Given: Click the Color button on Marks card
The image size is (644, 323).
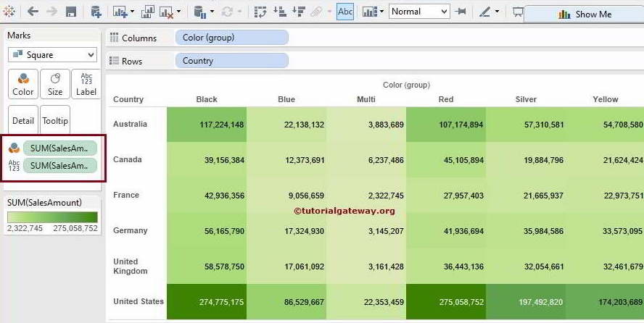Looking at the screenshot, I should 23,84.
